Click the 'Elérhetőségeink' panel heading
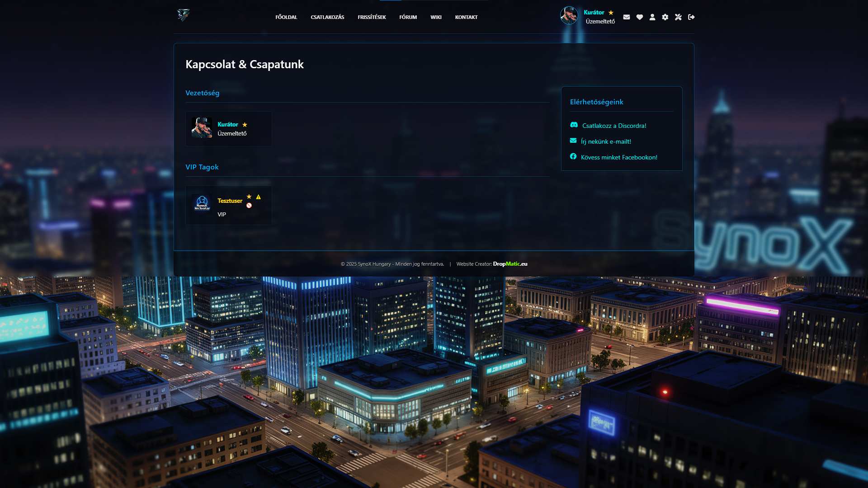This screenshot has width=868, height=488. tap(596, 102)
